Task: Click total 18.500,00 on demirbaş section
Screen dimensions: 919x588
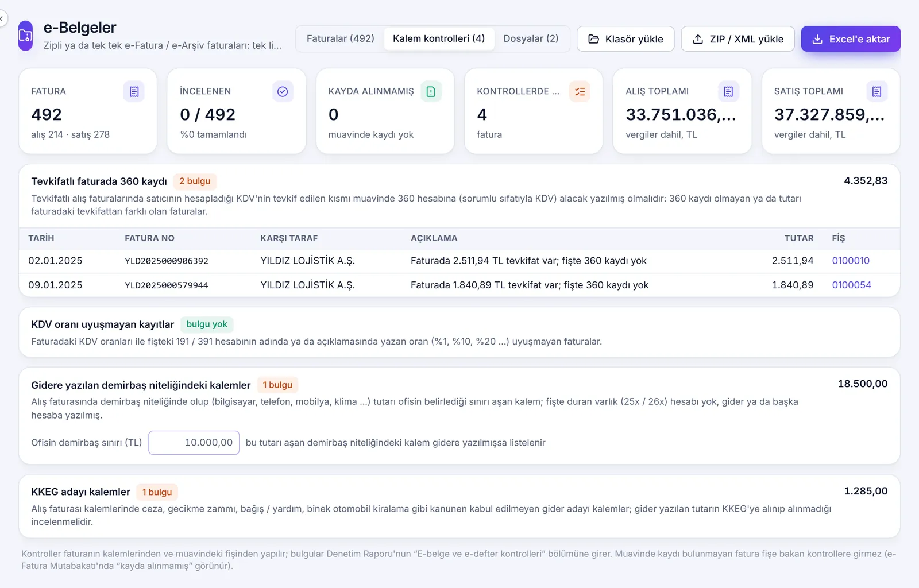Action: click(863, 384)
